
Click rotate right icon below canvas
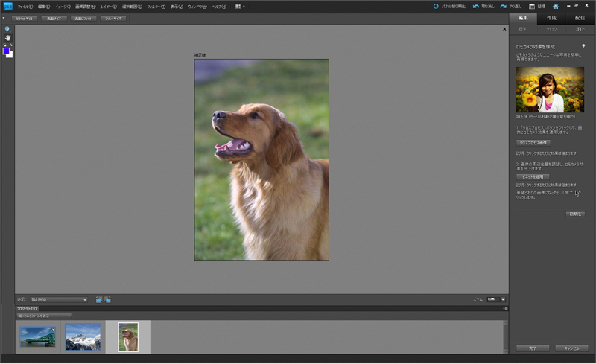pyautogui.click(x=107, y=299)
